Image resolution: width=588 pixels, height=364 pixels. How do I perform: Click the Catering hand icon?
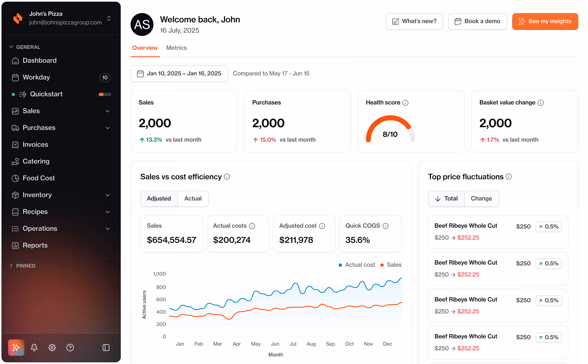[15, 161]
